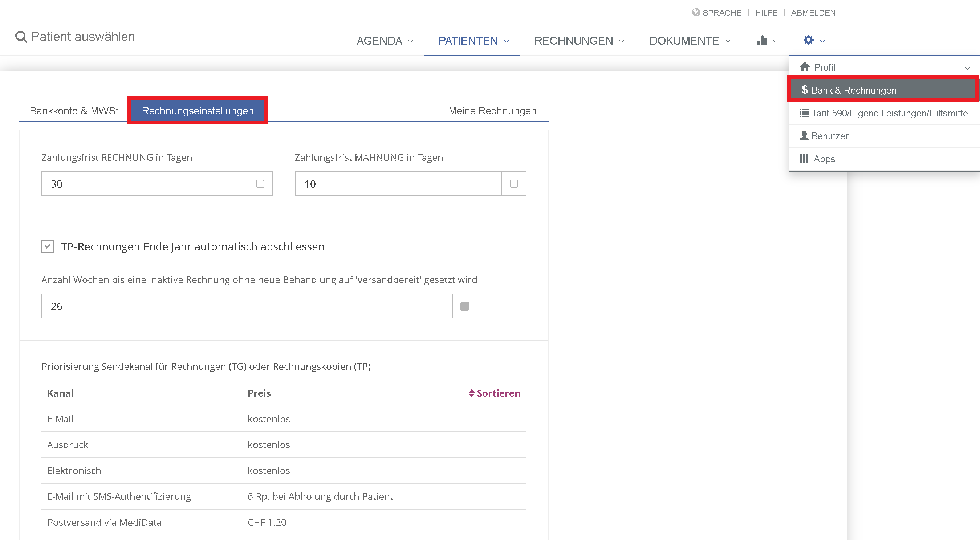Click the list icon beside Tarif 590
This screenshot has width=980, height=540.
coord(804,113)
